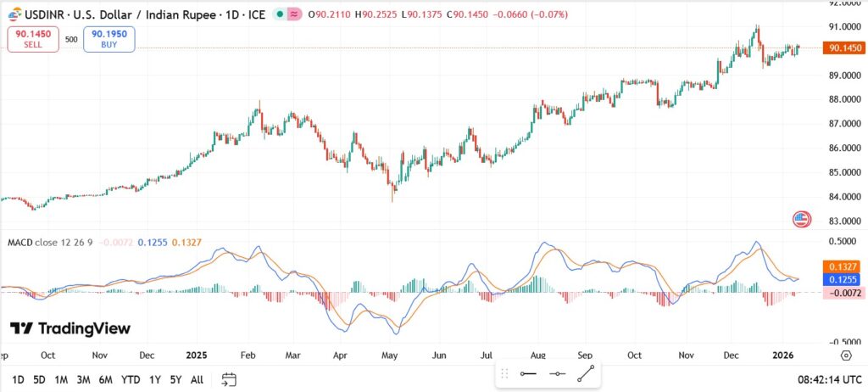868x392 pixels.
Task: Click the US flag economic event icon
Action: click(801, 219)
